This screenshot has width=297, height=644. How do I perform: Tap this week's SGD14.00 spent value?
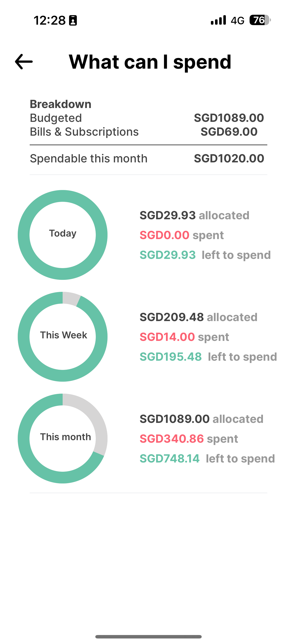click(167, 337)
